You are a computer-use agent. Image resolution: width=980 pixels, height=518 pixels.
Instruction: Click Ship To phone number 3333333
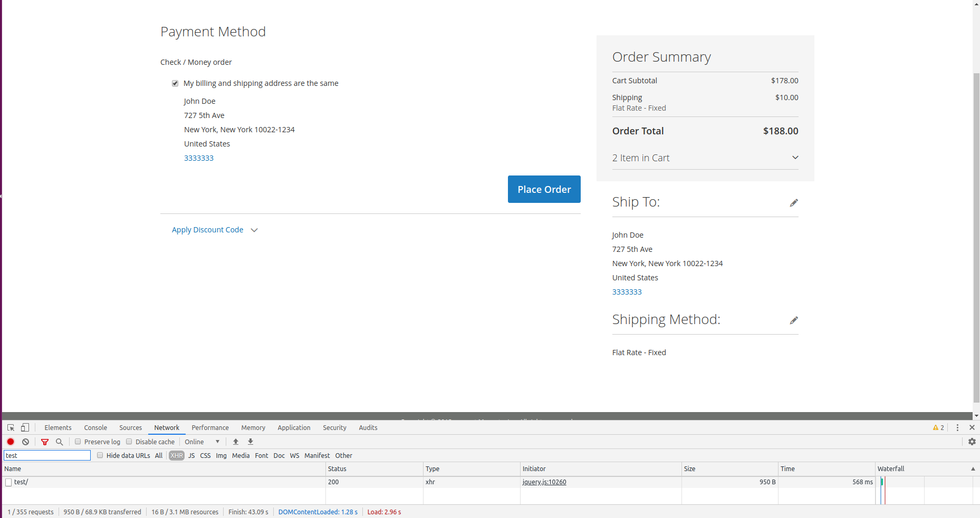627,292
